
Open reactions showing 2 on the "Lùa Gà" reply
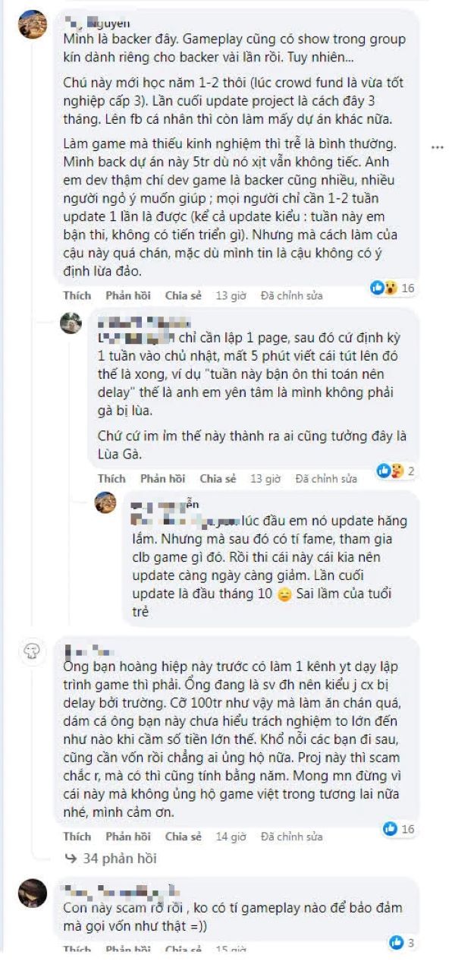[389, 471]
